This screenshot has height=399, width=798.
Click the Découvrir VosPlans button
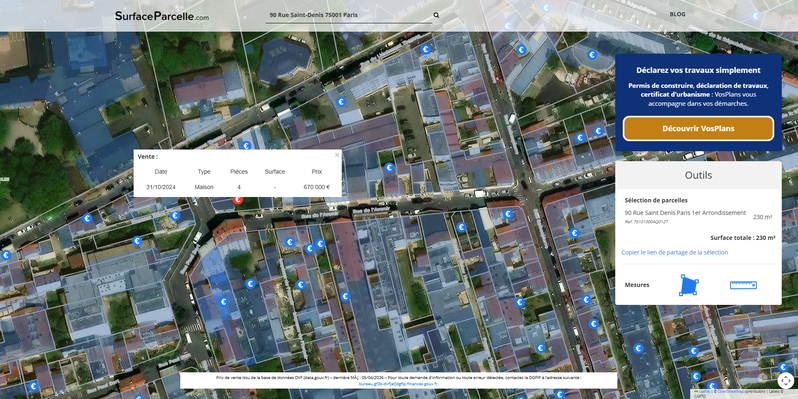698,128
